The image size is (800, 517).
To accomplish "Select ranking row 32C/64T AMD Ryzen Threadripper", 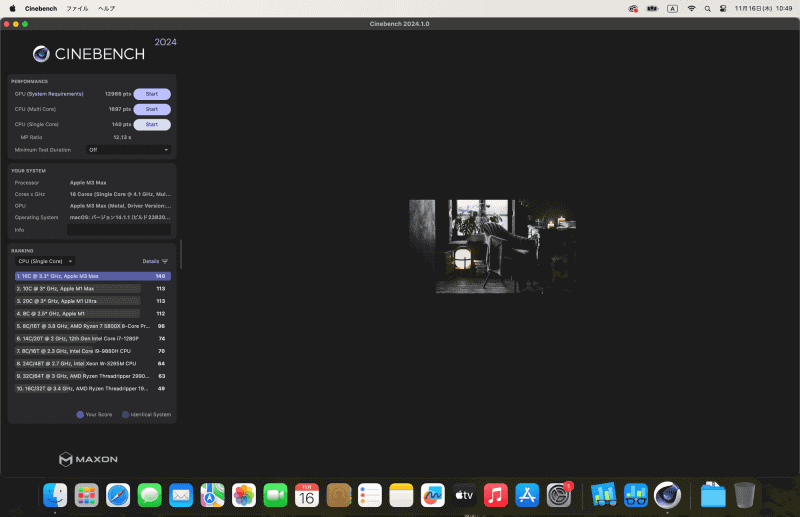I will (93, 376).
